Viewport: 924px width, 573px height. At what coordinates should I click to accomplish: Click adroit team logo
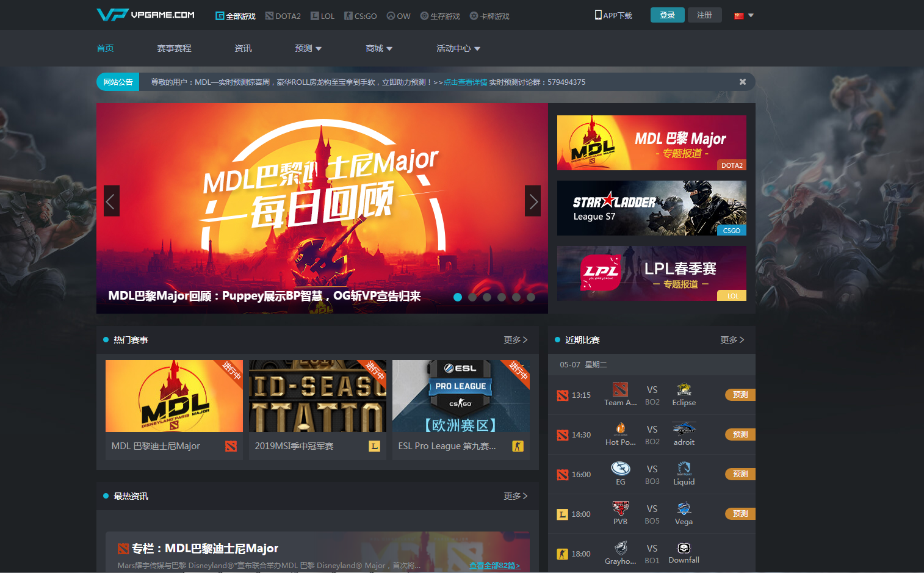point(684,428)
